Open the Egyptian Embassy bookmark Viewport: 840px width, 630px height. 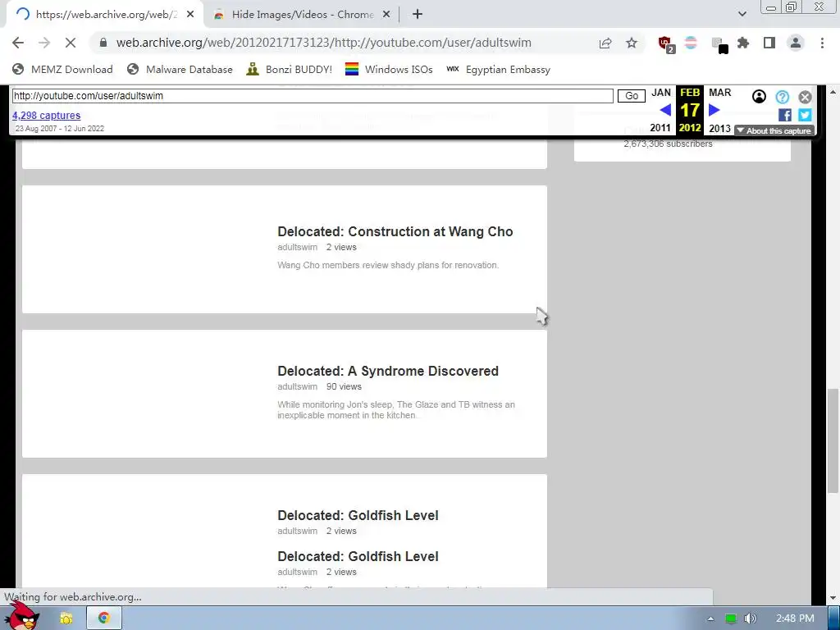(x=498, y=69)
